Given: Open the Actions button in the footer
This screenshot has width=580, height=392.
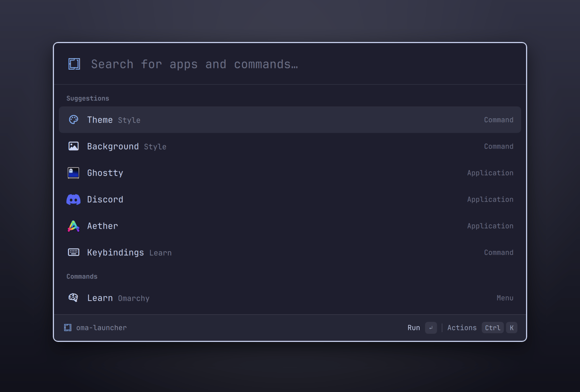Looking at the screenshot, I should 462,328.
